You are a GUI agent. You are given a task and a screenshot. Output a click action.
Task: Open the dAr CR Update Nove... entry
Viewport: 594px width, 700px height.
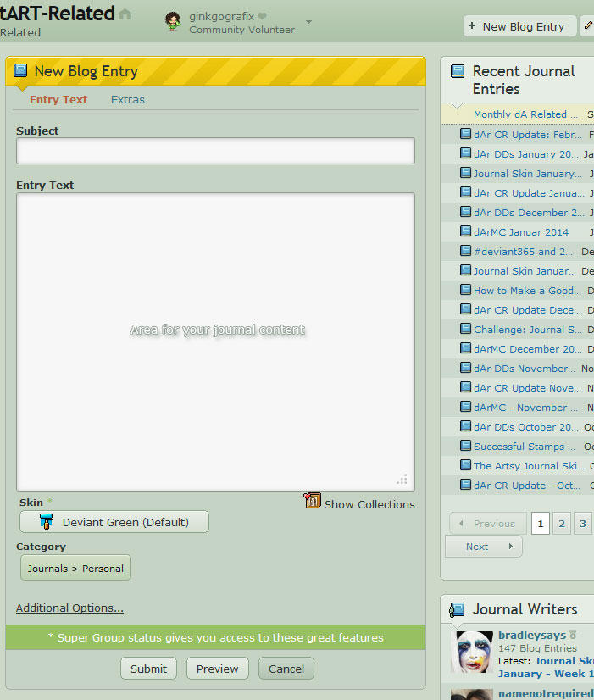[x=527, y=388]
